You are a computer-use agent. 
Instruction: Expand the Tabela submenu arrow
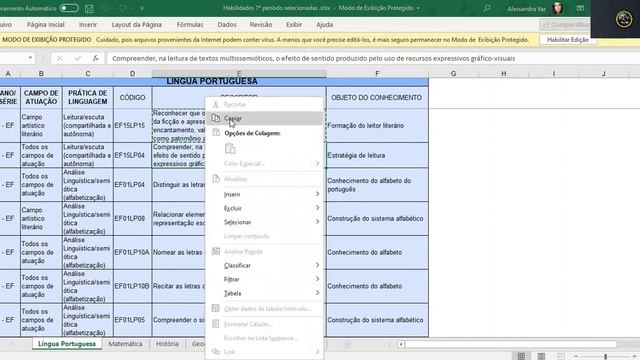317,293
